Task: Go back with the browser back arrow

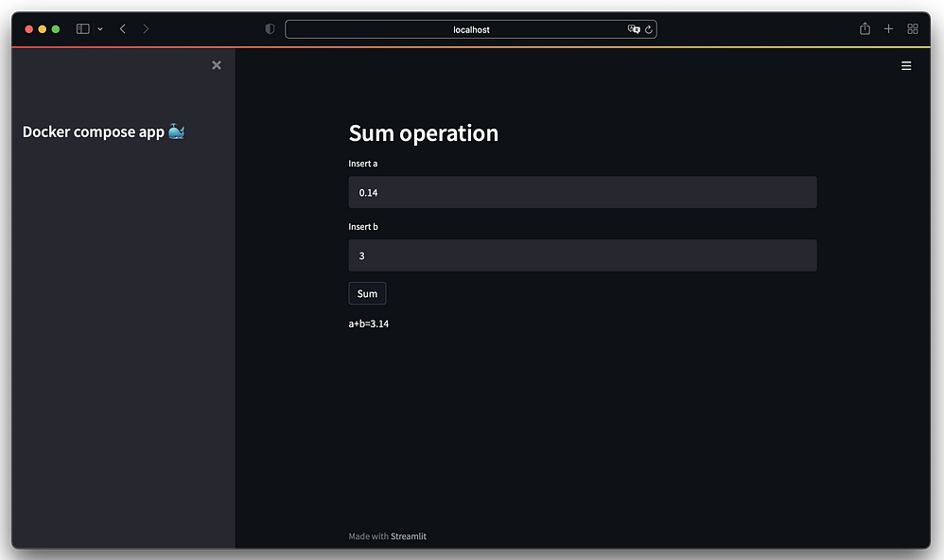Action: (122, 29)
